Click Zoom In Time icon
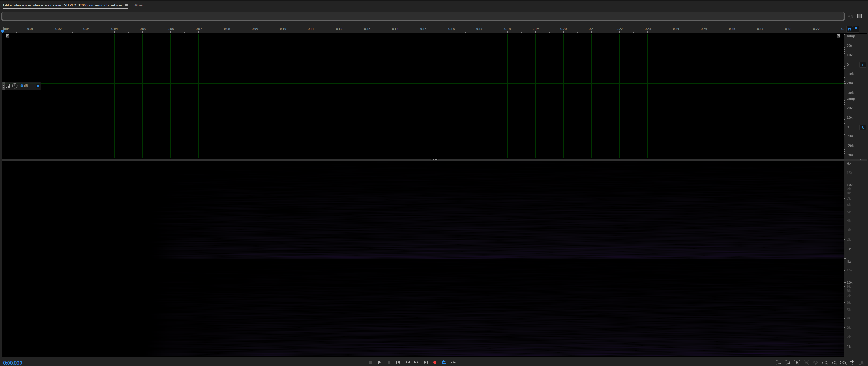 tap(797, 363)
